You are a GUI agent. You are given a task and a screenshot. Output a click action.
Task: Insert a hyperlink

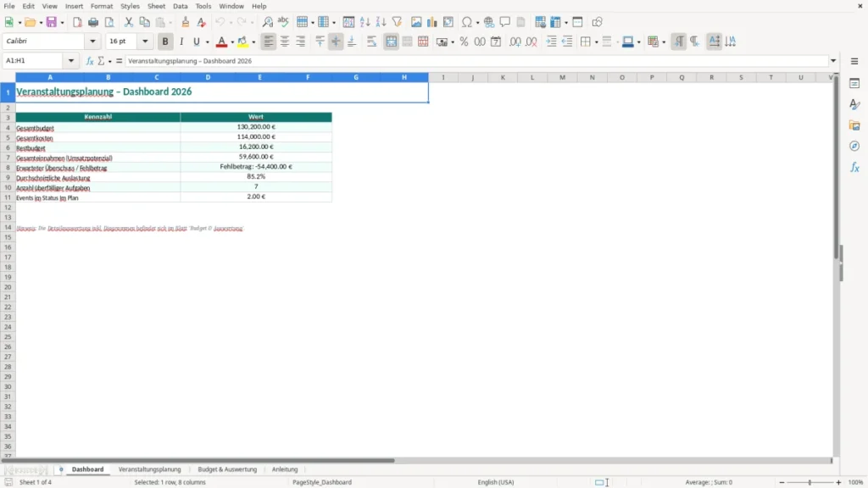tap(489, 22)
